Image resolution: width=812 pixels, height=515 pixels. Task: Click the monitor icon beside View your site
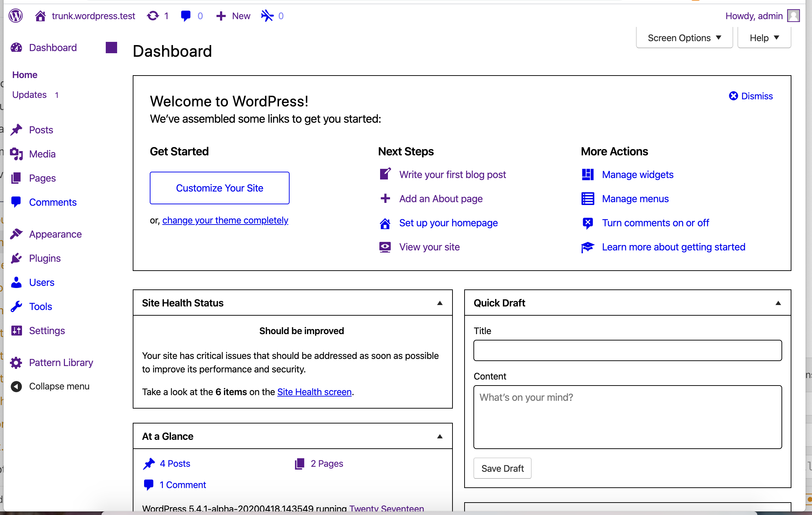(x=385, y=247)
